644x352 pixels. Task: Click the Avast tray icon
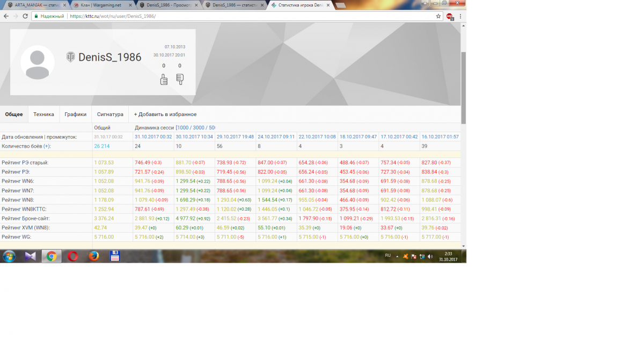coord(406,256)
